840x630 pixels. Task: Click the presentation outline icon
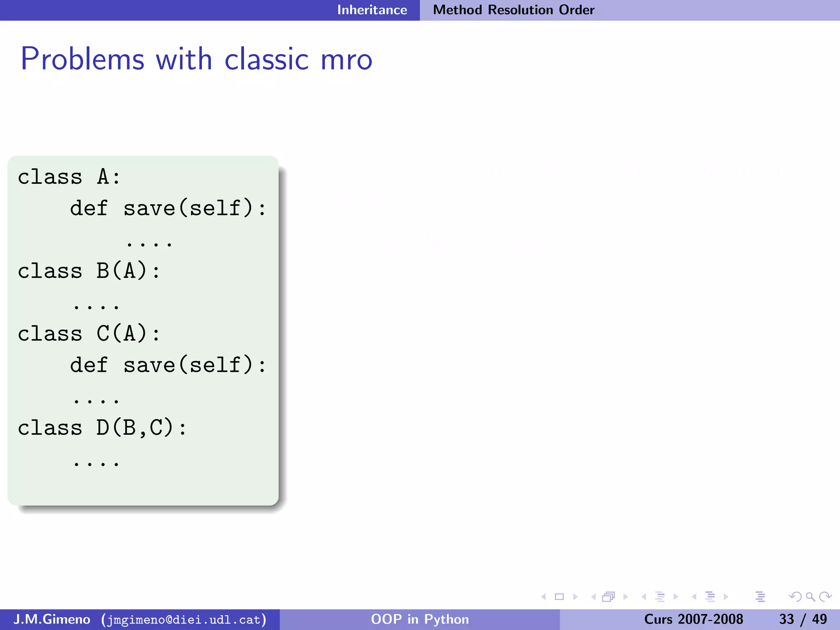tap(760, 597)
